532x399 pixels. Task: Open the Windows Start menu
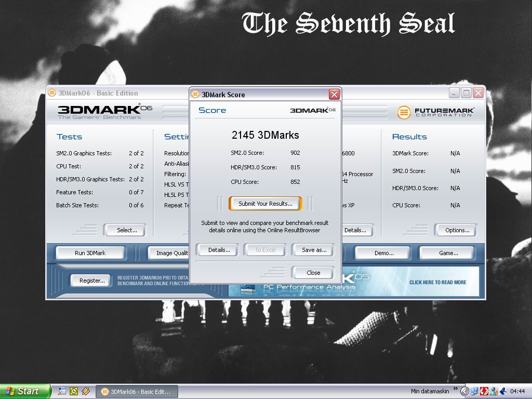click(x=25, y=391)
